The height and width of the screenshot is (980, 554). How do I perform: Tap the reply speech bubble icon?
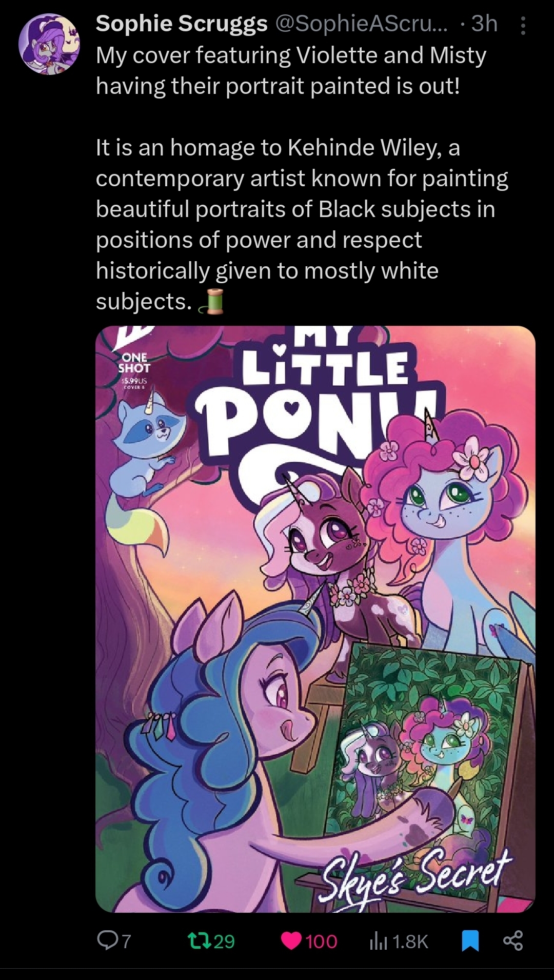pos(108,940)
